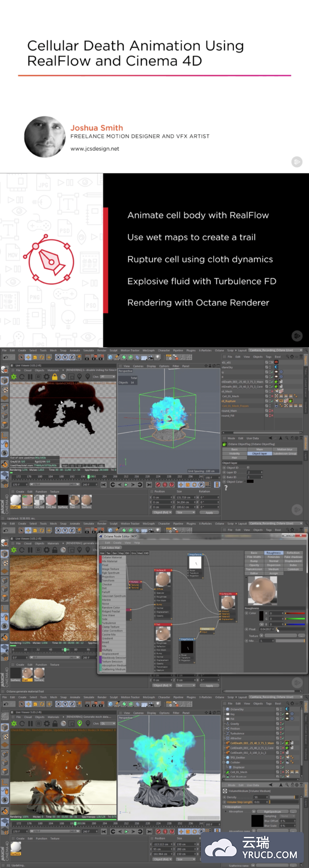This screenshot has width=309, height=868.
Task: Select Matte material in silhouette screenshot material manager
Action: (x=15, y=501)
